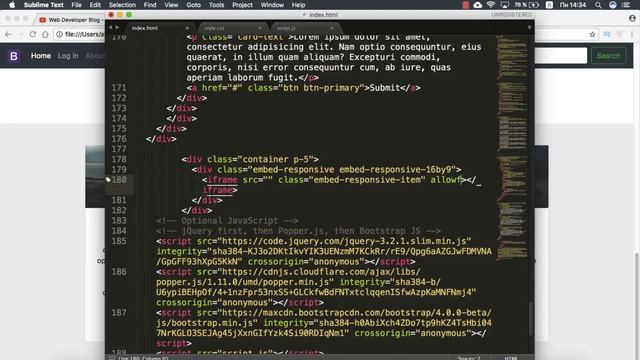Viewport: 640px width, 360px height.
Task: Open the Sublime Text application menu
Action: click(44, 5)
